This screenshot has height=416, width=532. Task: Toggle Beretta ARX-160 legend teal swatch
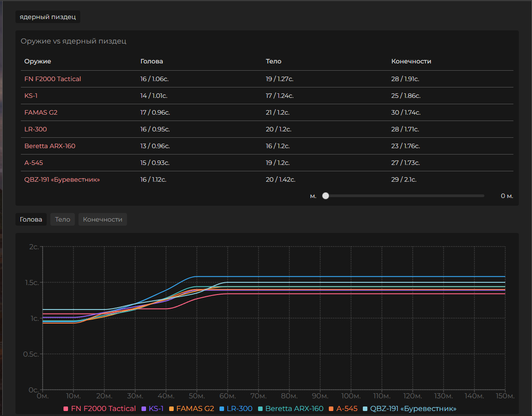(260, 409)
